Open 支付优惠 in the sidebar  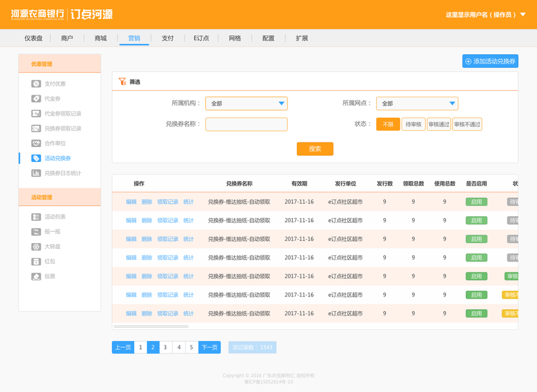pyautogui.click(x=55, y=84)
